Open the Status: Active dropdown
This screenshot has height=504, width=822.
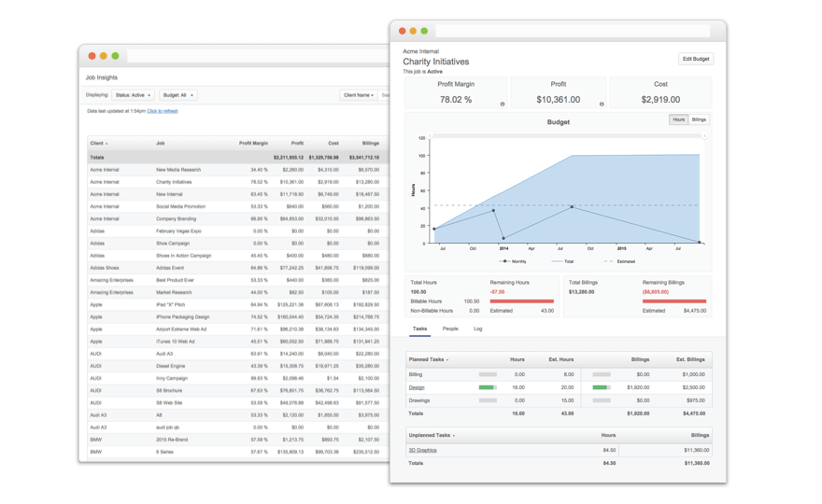[133, 95]
